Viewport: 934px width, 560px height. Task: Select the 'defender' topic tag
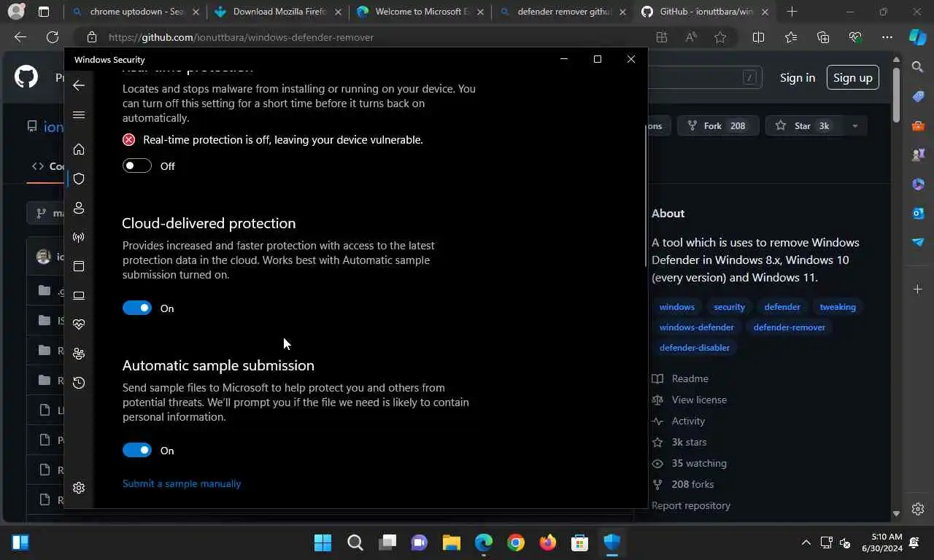(782, 307)
